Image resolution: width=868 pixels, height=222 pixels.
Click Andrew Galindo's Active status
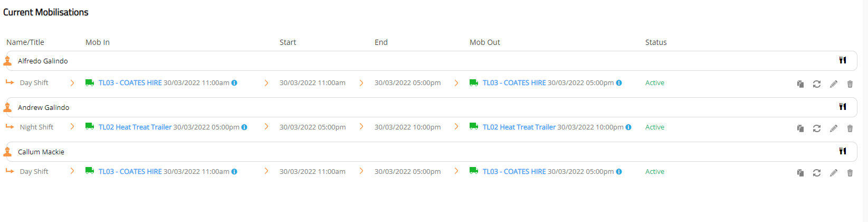[x=654, y=127]
